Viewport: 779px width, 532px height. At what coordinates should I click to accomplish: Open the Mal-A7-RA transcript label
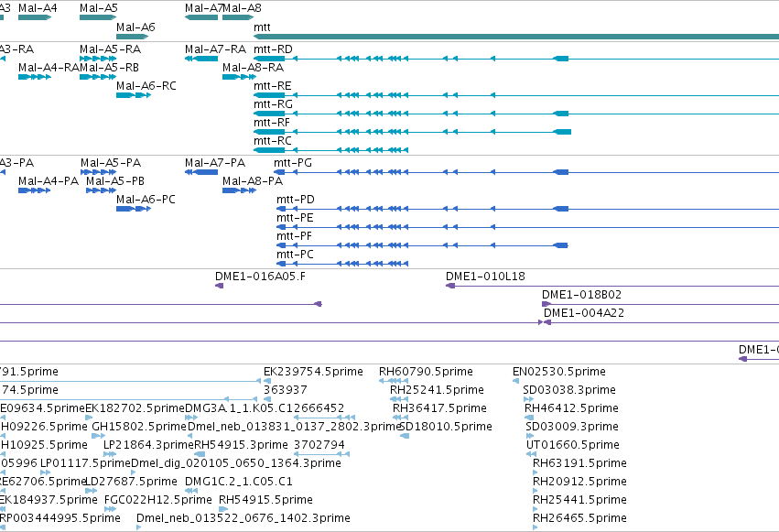coord(216,49)
